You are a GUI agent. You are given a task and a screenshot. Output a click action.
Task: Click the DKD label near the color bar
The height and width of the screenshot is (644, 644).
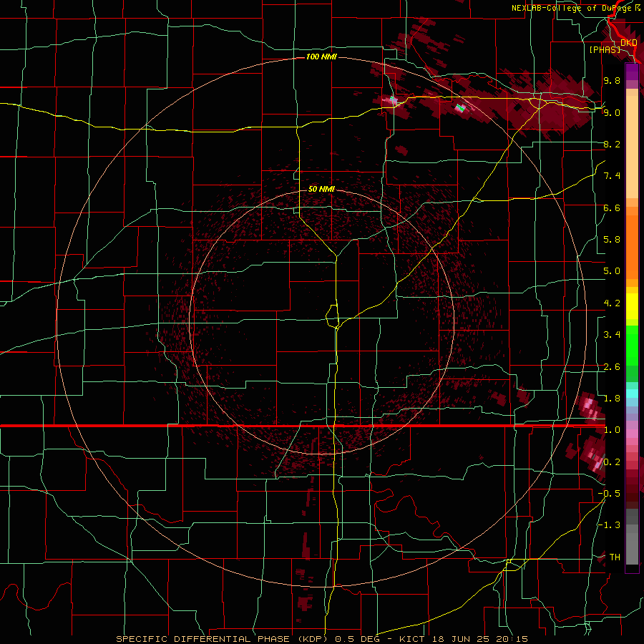click(629, 43)
